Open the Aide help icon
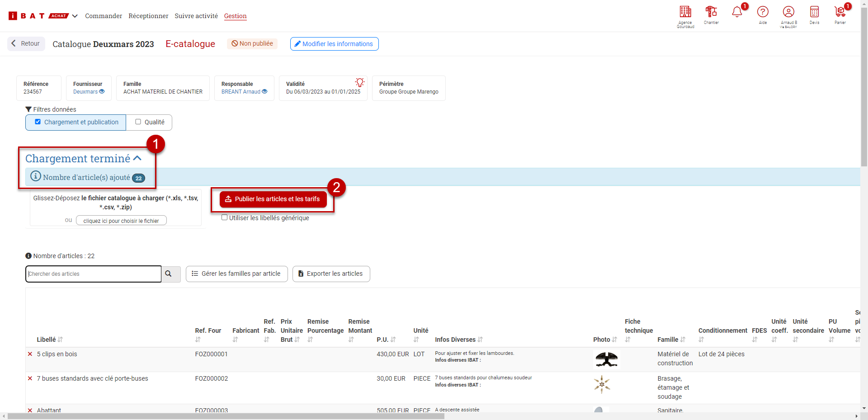 [763, 12]
